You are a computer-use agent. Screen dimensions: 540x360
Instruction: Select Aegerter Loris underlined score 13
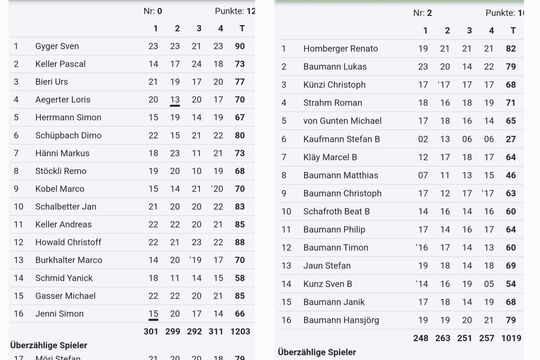click(175, 100)
